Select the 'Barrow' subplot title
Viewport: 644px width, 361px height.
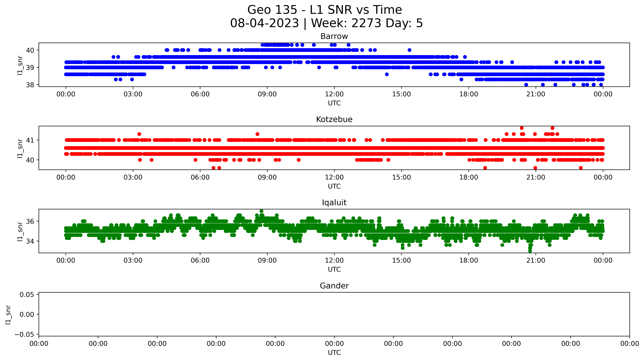334,36
